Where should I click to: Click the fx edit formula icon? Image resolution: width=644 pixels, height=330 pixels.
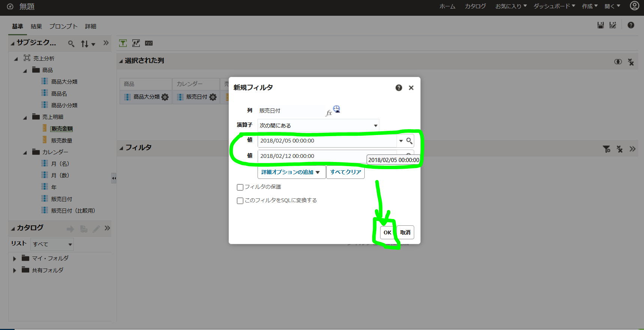tap(329, 113)
